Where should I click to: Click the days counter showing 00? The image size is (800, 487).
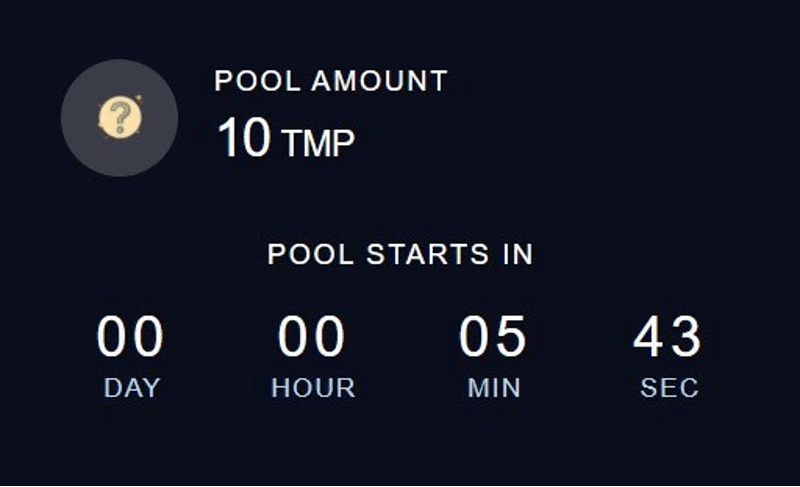click(131, 337)
